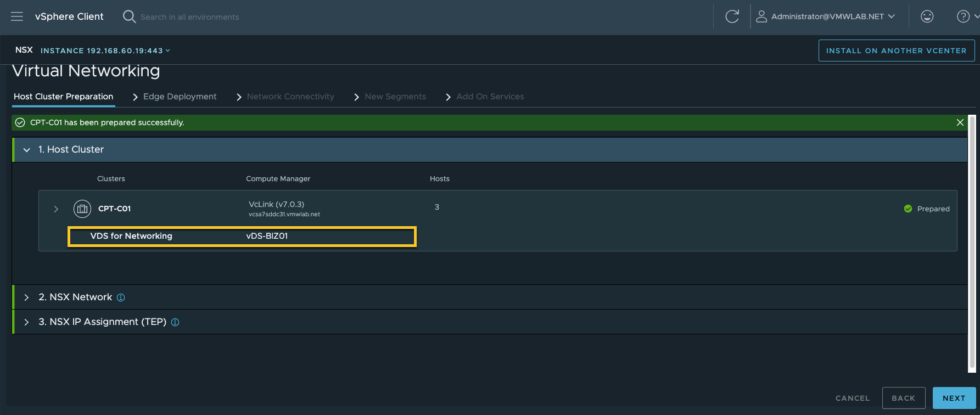Dismiss the CPT-C01 prepared success banner
The image size is (980, 415).
pyautogui.click(x=960, y=122)
